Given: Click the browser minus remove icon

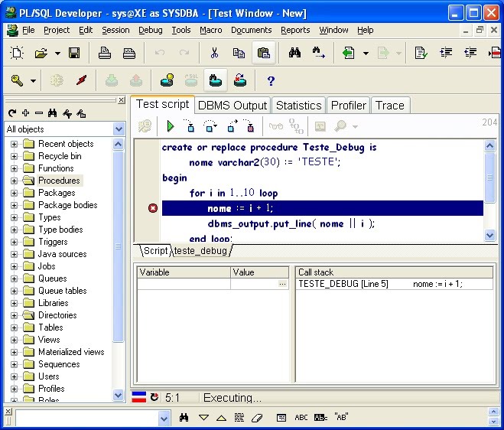Looking at the screenshot, I should click(39, 113).
